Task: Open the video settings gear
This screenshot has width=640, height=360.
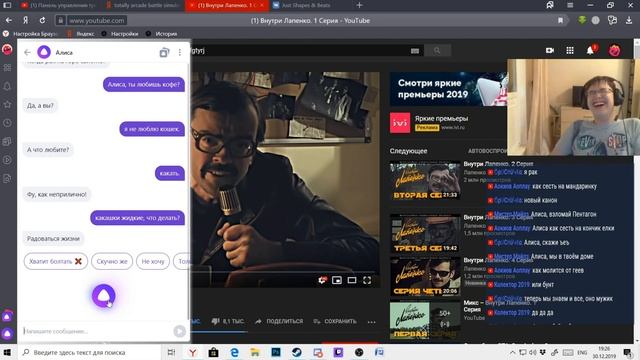Action: coord(322,280)
